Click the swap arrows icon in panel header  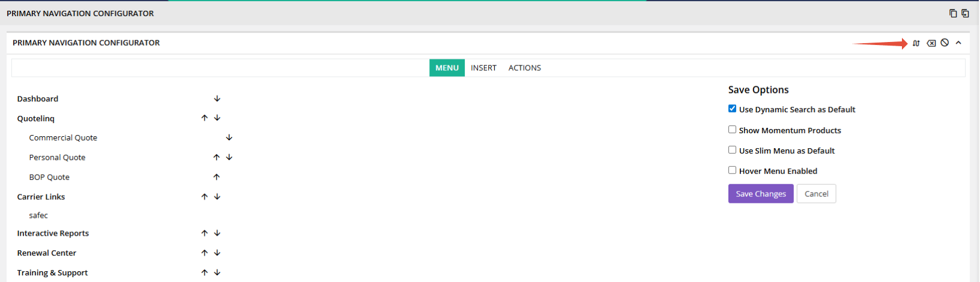[x=916, y=43]
